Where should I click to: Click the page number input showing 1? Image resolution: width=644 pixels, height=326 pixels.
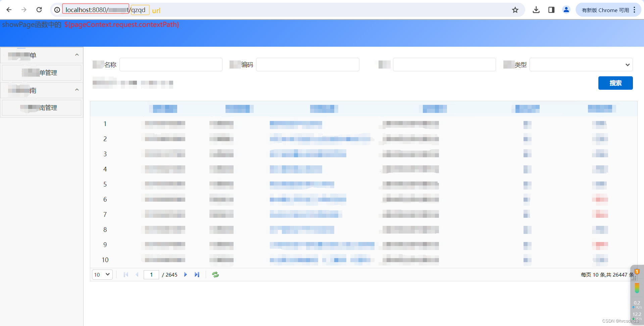pos(151,275)
